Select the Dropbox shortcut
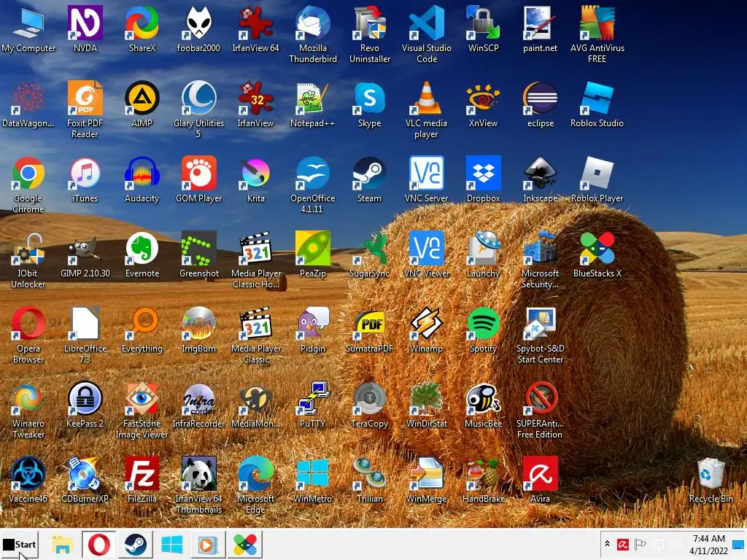Viewport: 747px width, 560px height. (483, 179)
